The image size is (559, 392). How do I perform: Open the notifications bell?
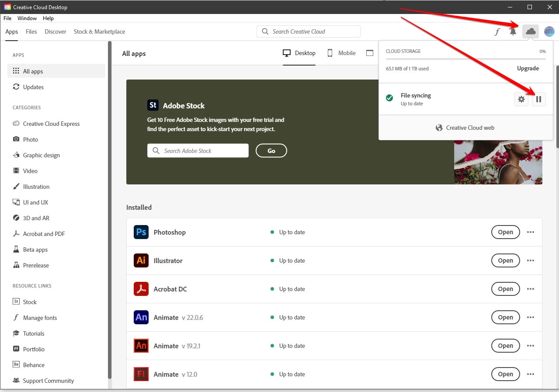pos(513,31)
